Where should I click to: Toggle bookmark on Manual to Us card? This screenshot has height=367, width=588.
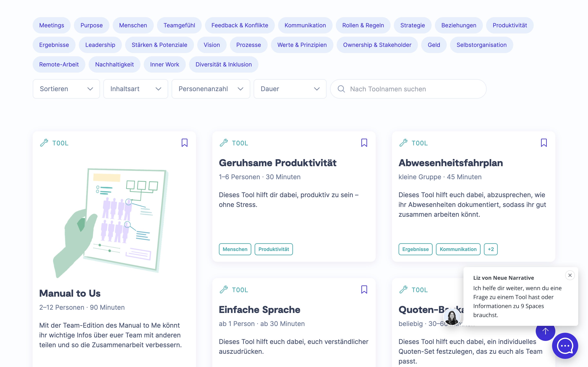click(x=185, y=143)
